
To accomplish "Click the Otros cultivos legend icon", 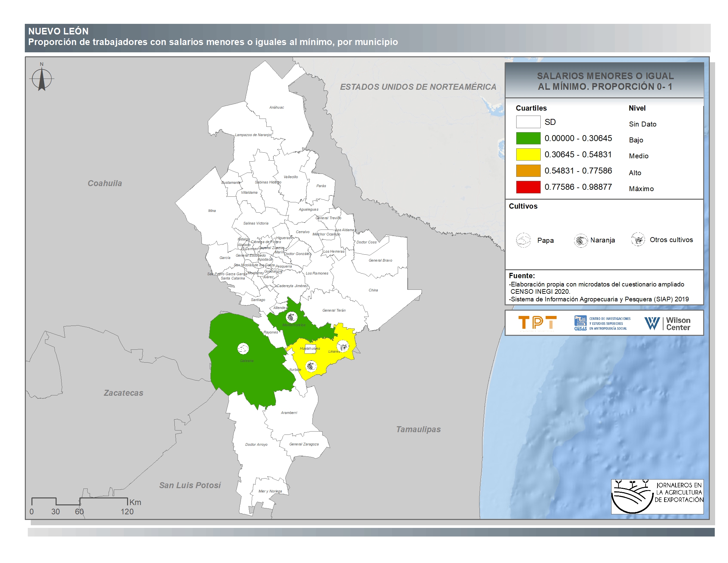I will 638,239.
